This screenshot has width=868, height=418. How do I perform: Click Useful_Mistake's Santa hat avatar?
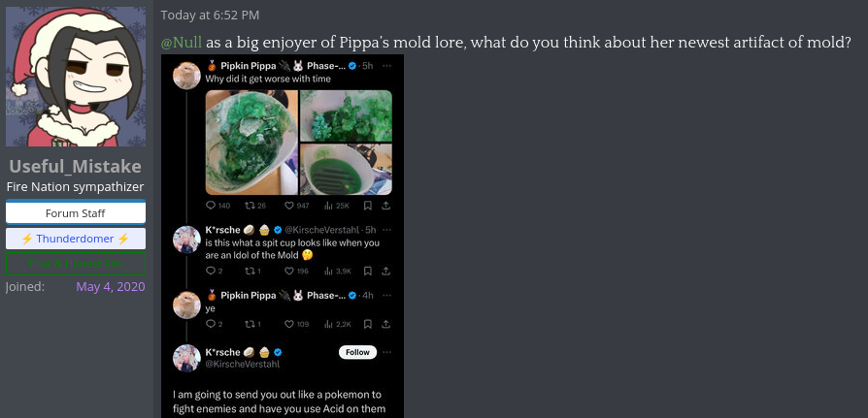(76, 77)
